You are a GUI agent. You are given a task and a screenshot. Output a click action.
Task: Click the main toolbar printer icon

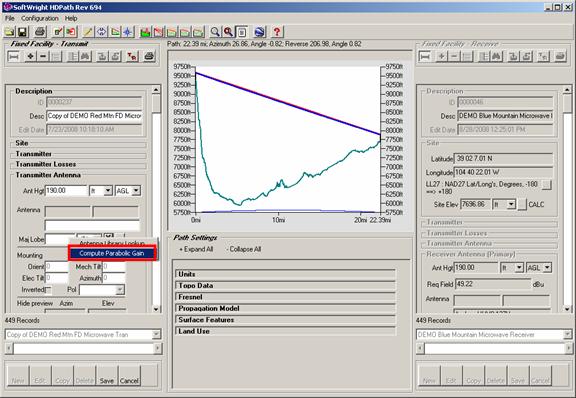[40, 32]
